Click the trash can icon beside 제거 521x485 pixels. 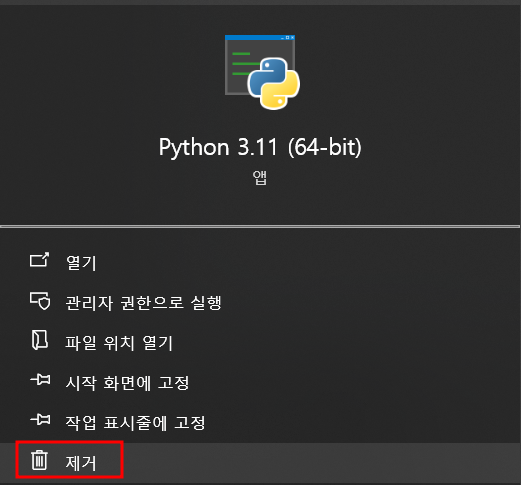coord(39,460)
